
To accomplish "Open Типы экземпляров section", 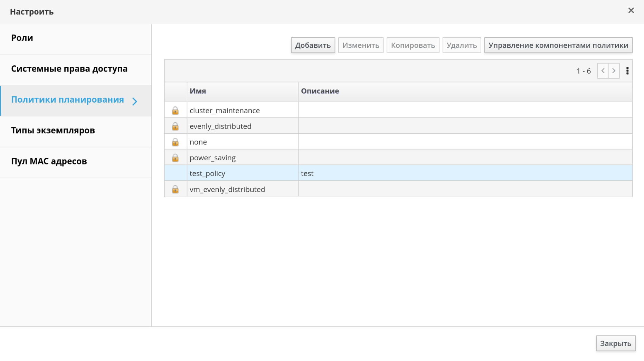I will (x=53, y=131).
